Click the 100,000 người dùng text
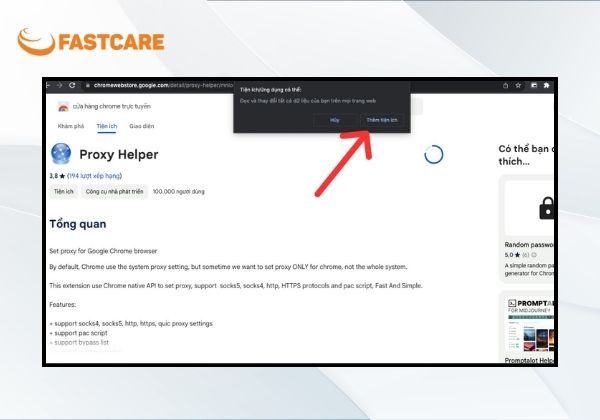 pyautogui.click(x=179, y=191)
